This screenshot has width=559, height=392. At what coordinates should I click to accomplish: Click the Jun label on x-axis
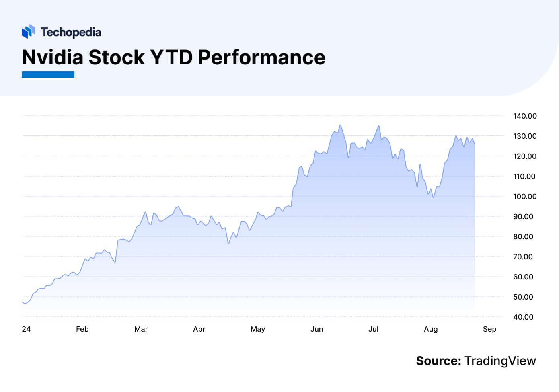(x=316, y=329)
